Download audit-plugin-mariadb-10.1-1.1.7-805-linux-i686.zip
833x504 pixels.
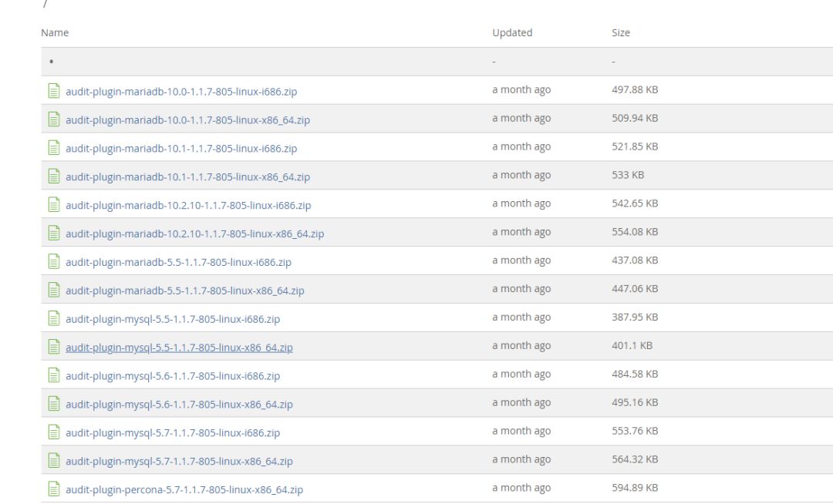click(x=181, y=149)
